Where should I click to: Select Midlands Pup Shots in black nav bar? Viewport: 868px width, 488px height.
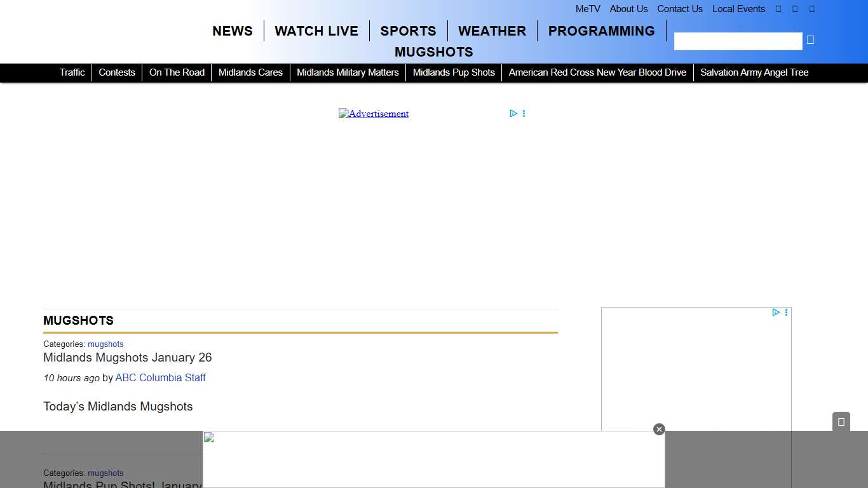[454, 72]
